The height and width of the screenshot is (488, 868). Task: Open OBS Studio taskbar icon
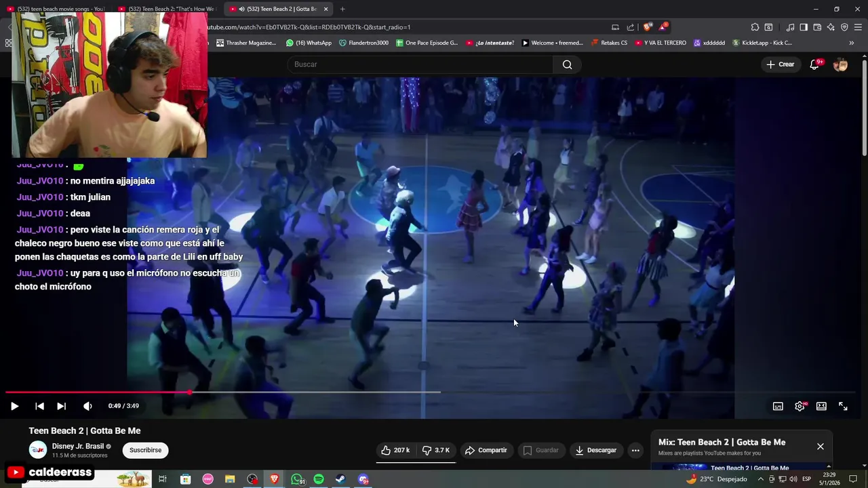coord(252,479)
